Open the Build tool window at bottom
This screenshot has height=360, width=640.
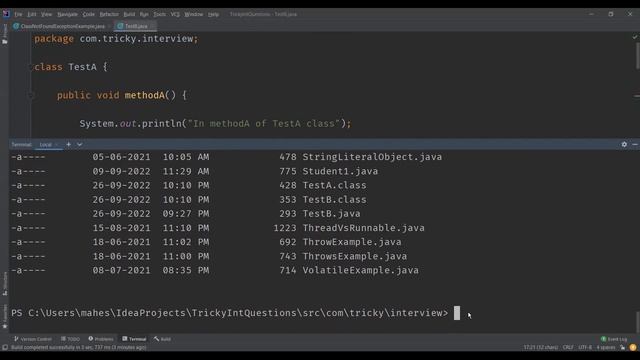click(162, 339)
